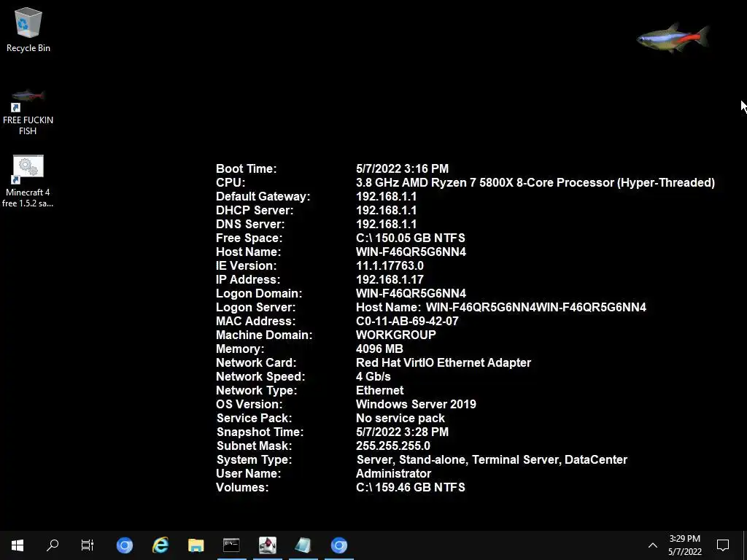This screenshot has width=747, height=560.
Task: Open File Explorer from the taskbar
Action: [x=196, y=545]
